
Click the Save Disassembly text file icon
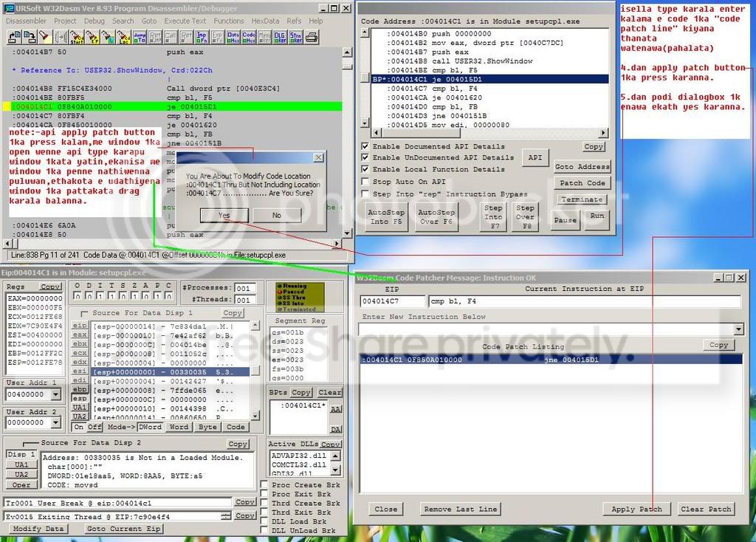(29, 37)
